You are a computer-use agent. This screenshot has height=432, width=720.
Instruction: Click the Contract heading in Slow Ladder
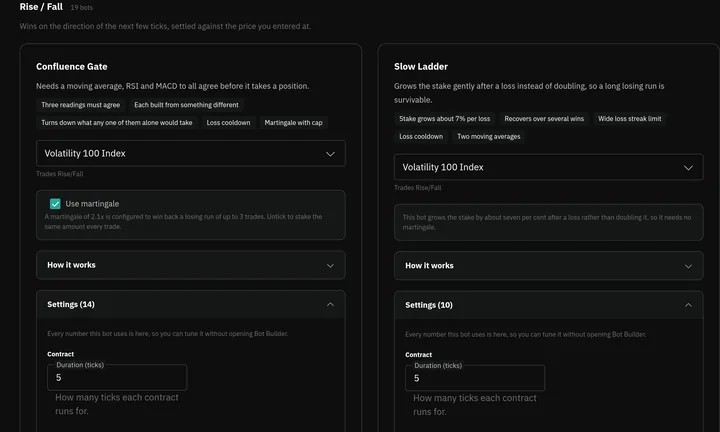click(418, 355)
